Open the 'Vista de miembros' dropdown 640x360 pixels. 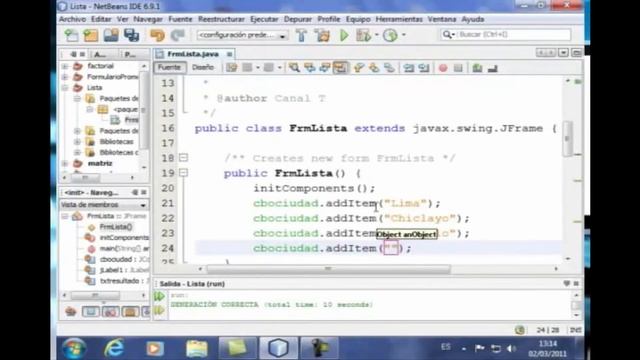click(x=104, y=205)
